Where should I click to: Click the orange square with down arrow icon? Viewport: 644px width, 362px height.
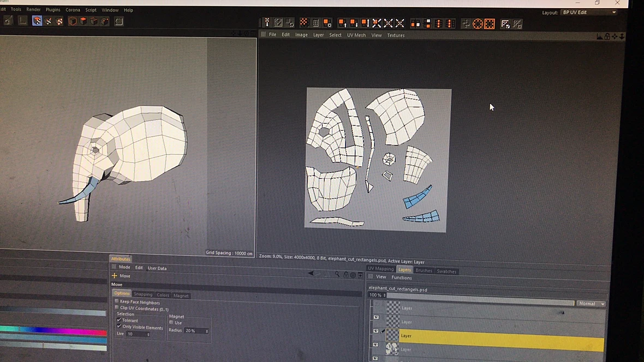[353, 23]
